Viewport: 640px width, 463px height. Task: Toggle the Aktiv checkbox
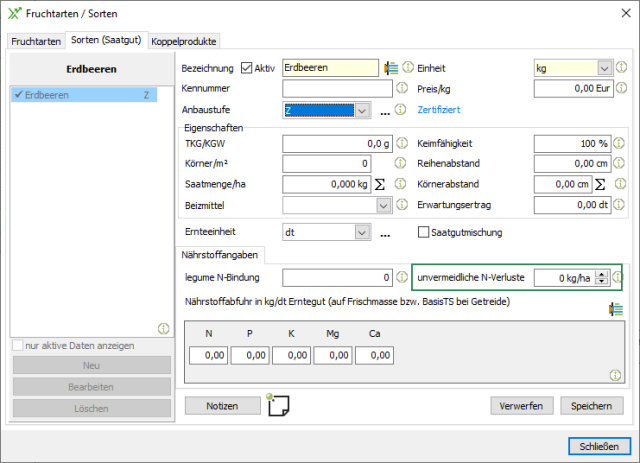point(248,68)
